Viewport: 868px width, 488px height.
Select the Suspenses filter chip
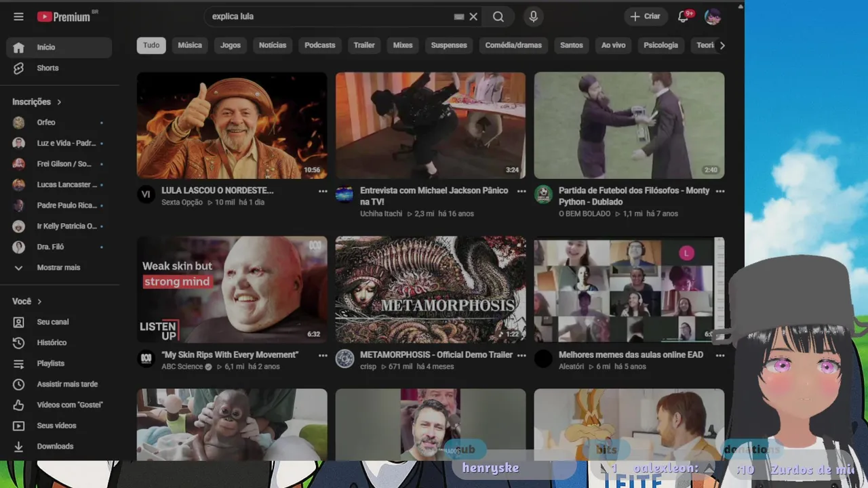(x=449, y=45)
